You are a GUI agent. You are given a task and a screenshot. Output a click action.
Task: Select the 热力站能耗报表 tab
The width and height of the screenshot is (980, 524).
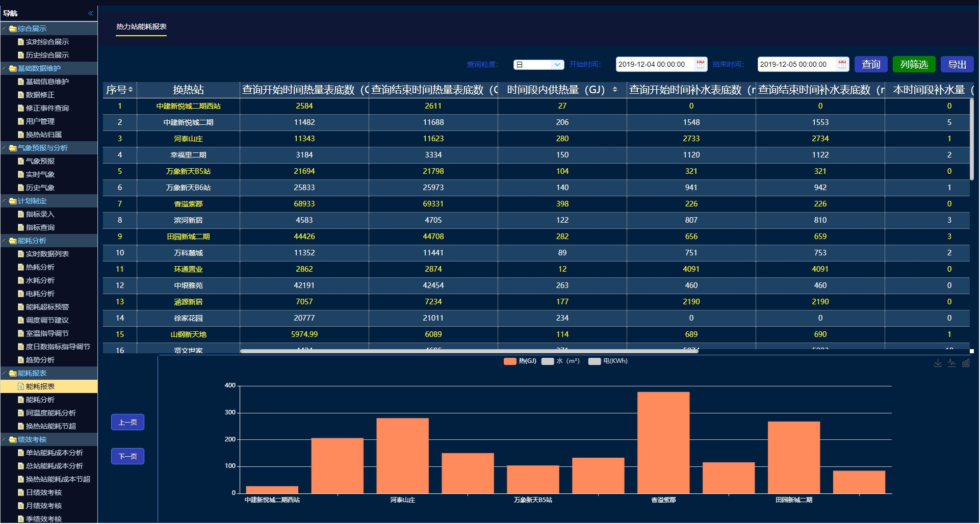(142, 27)
